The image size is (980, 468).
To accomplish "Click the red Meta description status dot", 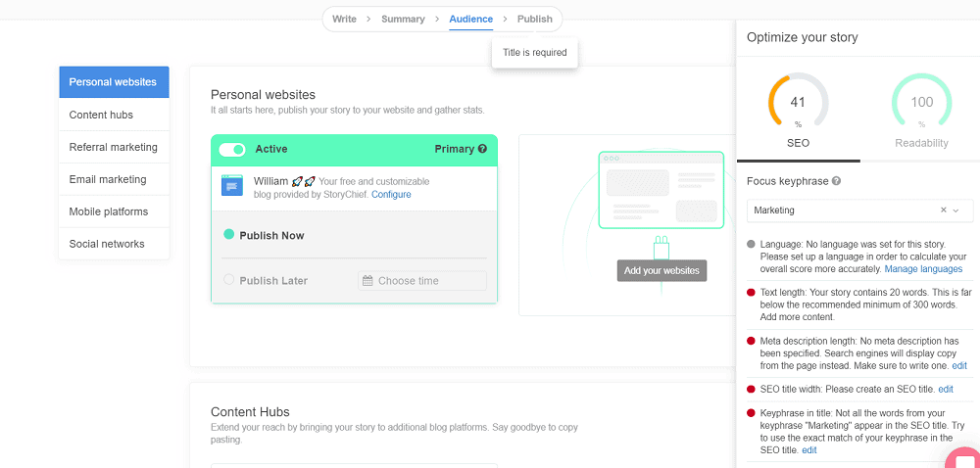I will click(x=752, y=341).
